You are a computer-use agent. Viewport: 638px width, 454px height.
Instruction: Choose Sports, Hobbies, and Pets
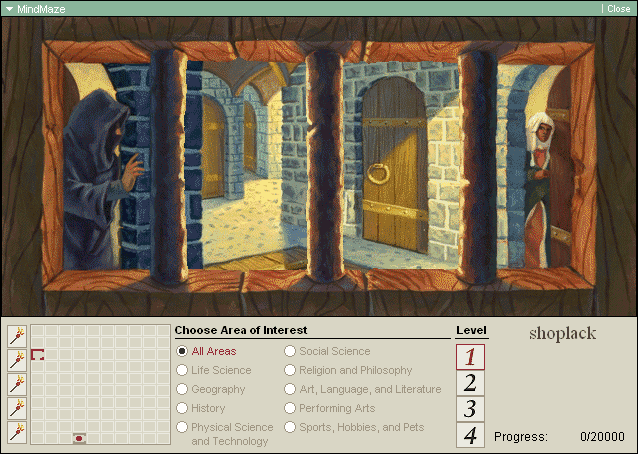(x=290, y=427)
